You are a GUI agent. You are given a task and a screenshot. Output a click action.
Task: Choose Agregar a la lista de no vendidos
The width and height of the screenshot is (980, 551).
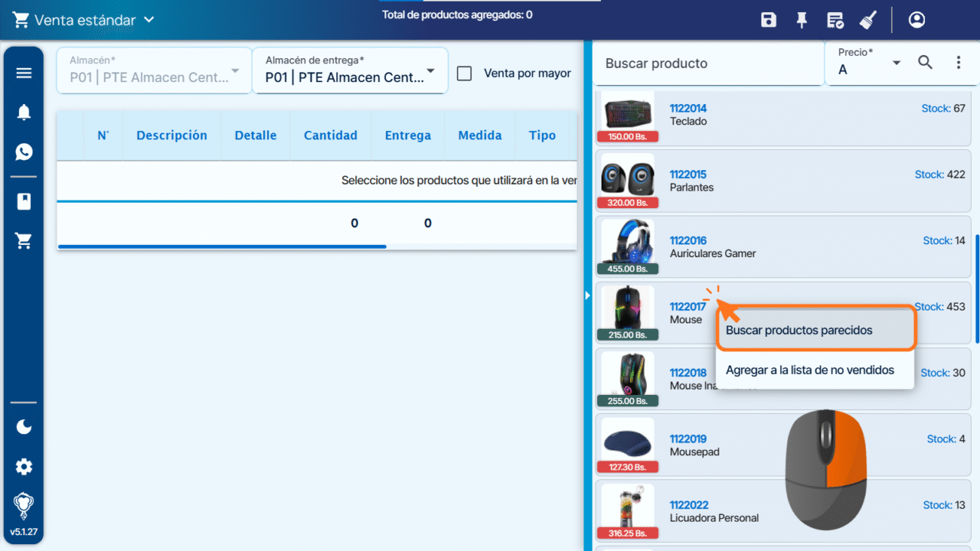[x=810, y=370]
